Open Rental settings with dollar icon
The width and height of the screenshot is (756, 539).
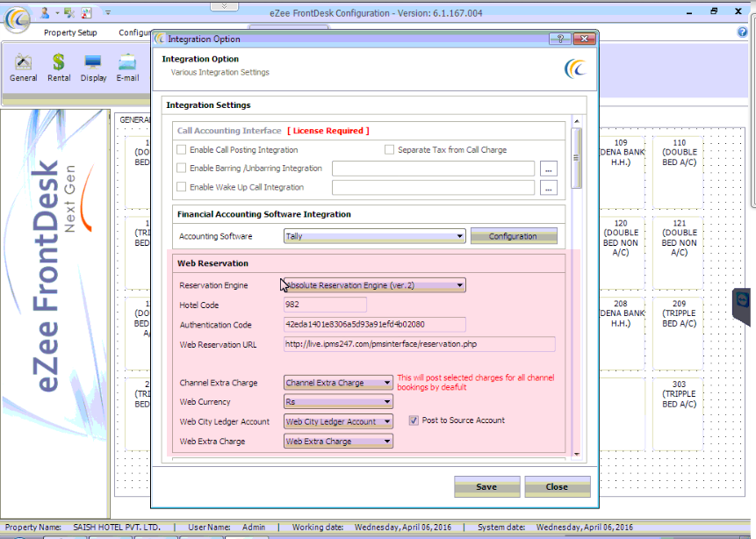click(59, 68)
